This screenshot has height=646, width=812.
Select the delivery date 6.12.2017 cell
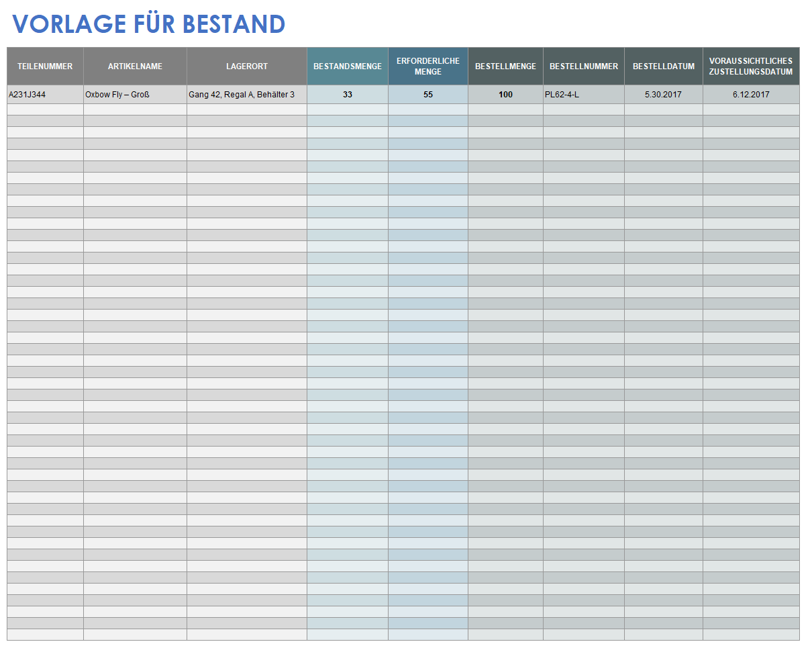(750, 95)
